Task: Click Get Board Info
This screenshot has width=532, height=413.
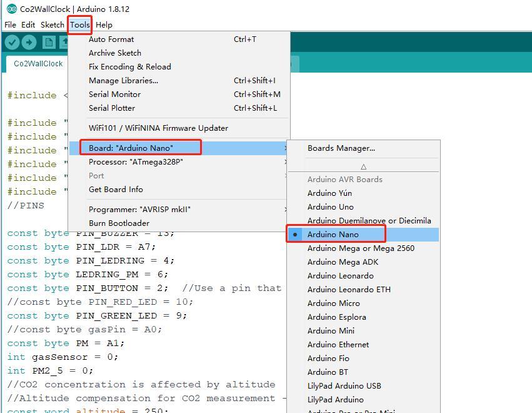Action: coord(179,189)
